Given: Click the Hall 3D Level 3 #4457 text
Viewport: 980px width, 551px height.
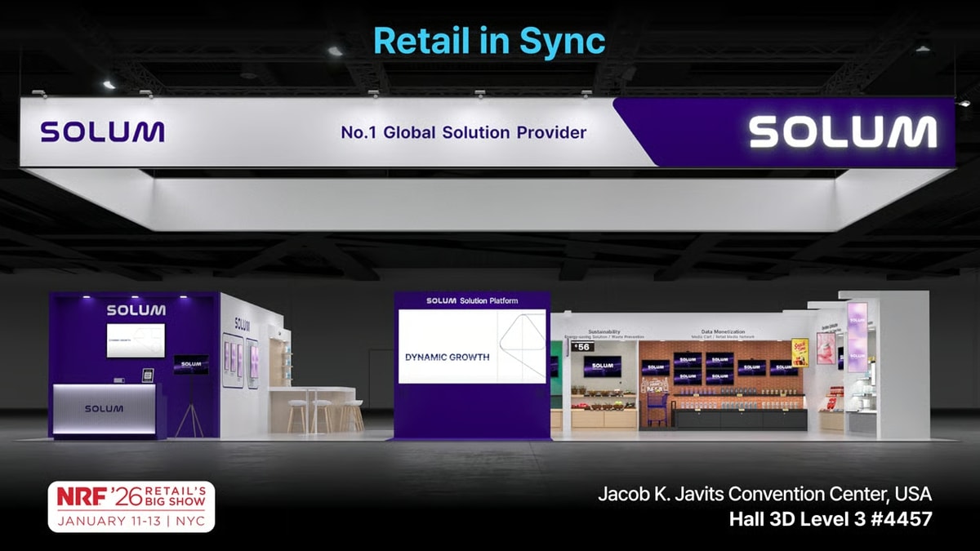Looking at the screenshot, I should [829, 518].
